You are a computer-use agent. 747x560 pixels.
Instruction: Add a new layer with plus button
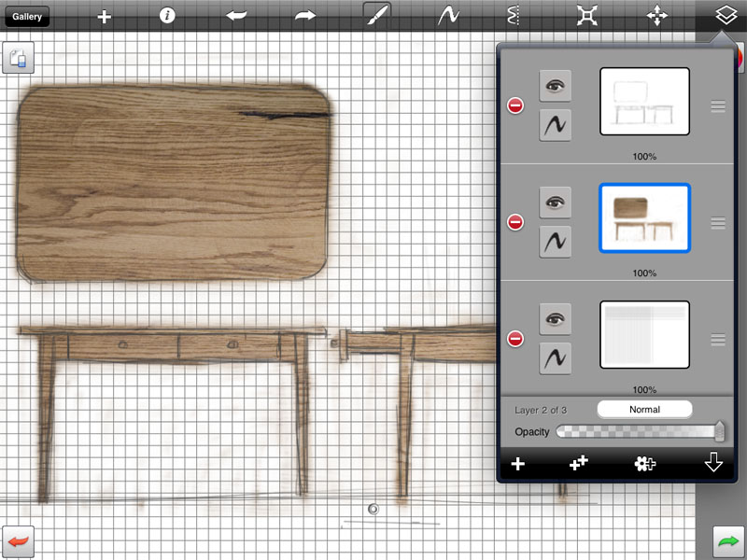(518, 464)
